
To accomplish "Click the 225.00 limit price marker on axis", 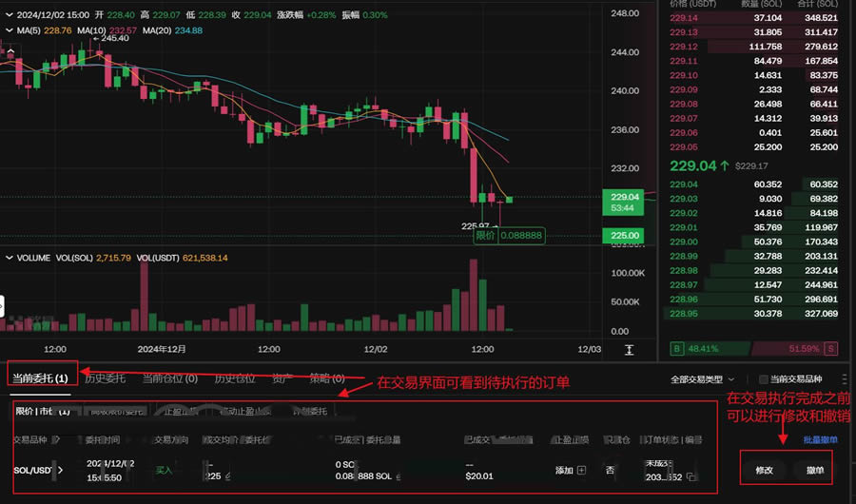I will pos(627,235).
